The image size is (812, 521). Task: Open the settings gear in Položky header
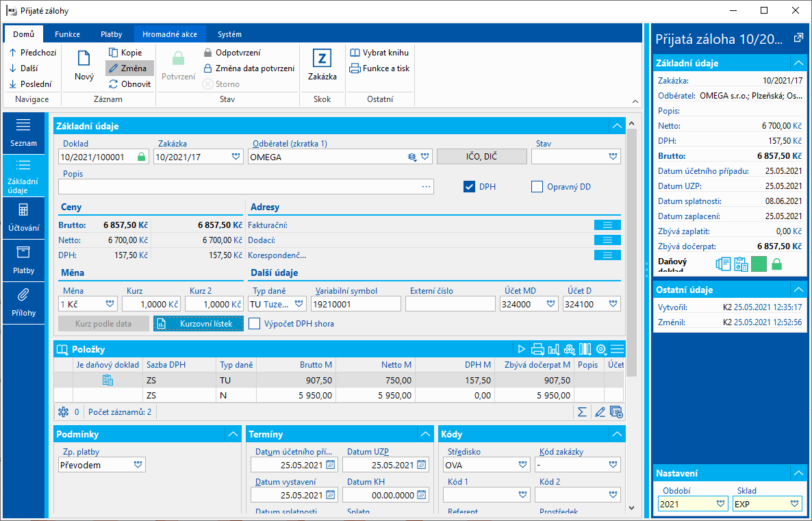pyautogui.click(x=600, y=350)
